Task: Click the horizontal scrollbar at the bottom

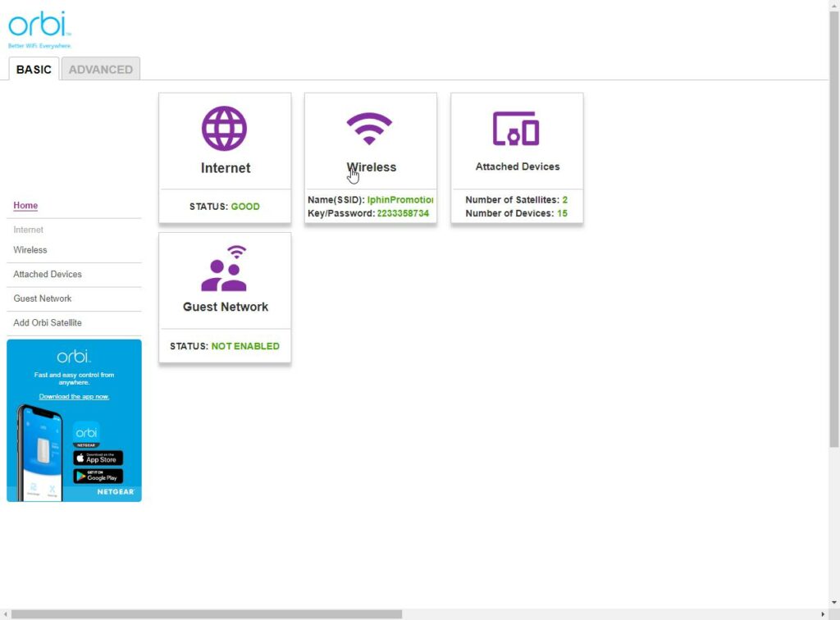Action: pyautogui.click(x=205, y=614)
